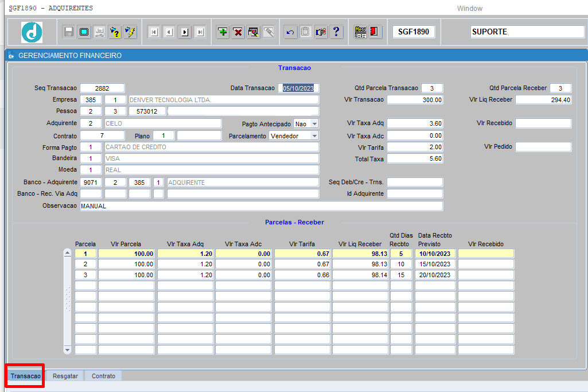Click the Bandeira VISA field

pyautogui.click(x=212, y=158)
